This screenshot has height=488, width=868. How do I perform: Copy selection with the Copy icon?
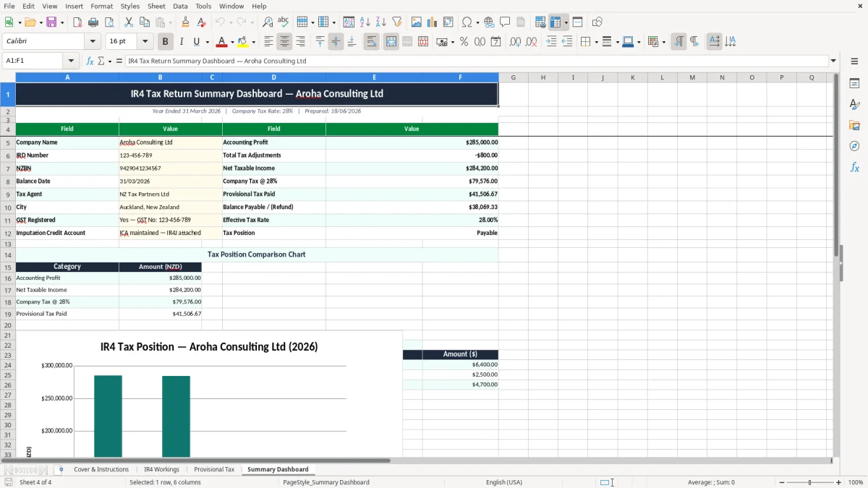point(145,22)
